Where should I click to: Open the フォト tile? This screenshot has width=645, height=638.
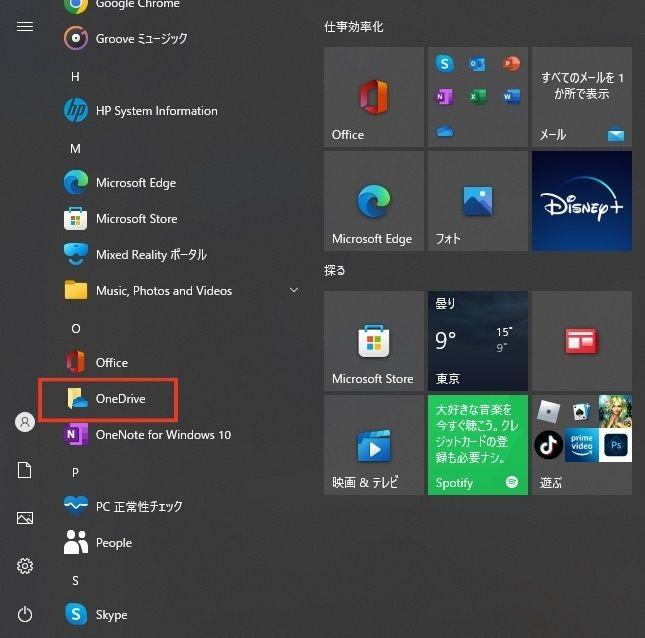click(x=478, y=201)
